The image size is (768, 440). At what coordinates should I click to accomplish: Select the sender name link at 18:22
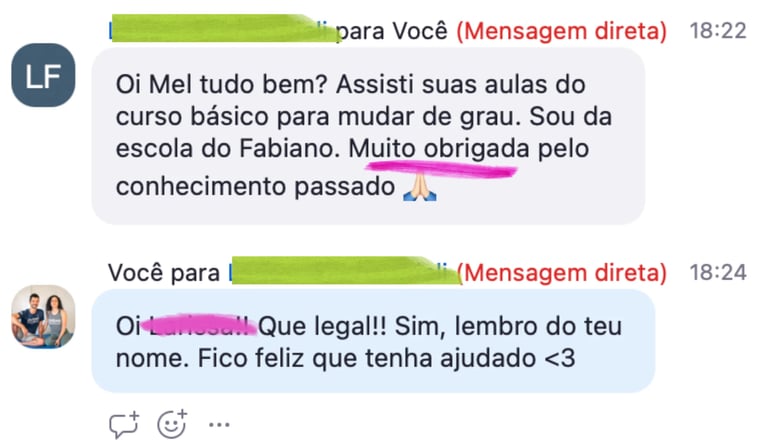(x=223, y=29)
